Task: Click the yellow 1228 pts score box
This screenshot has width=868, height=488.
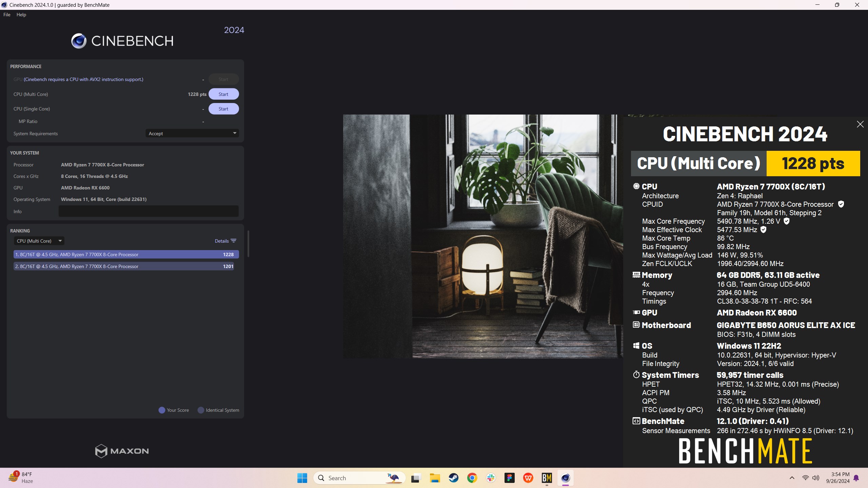Action: [x=813, y=163]
